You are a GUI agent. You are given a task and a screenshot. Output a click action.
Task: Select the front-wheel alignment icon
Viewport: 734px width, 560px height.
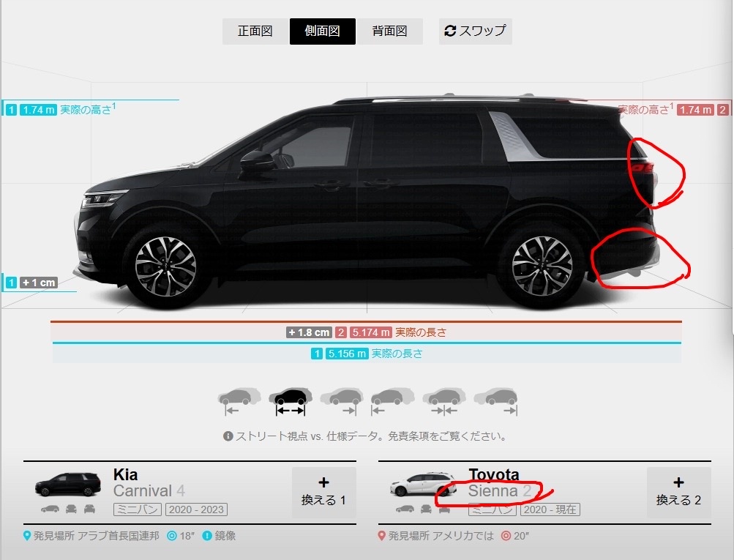[239, 401]
